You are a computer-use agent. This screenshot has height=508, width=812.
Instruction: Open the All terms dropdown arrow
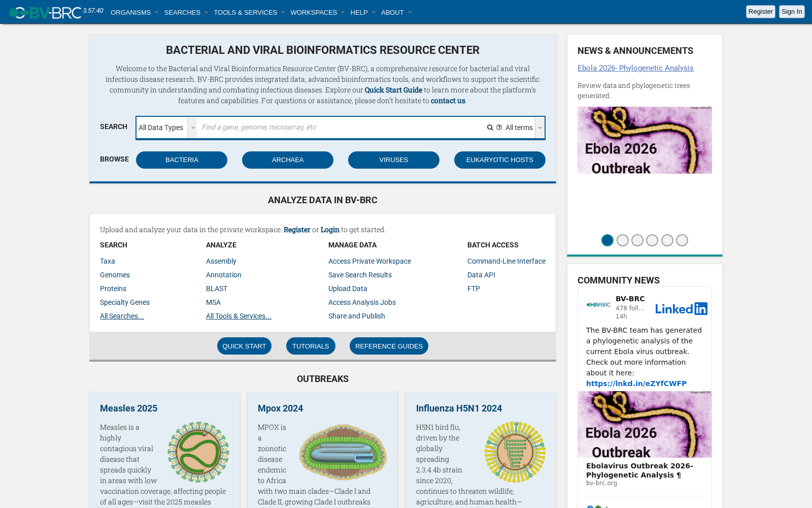point(540,128)
